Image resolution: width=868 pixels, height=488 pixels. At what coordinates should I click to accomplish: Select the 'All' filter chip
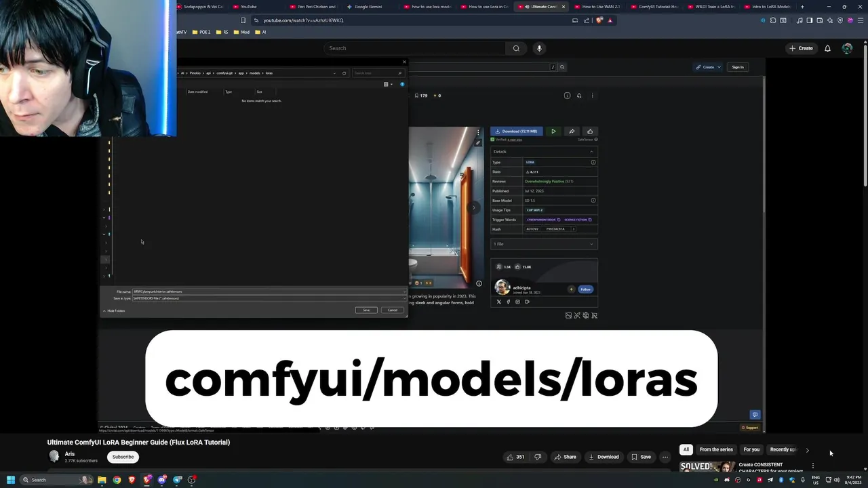pyautogui.click(x=686, y=449)
